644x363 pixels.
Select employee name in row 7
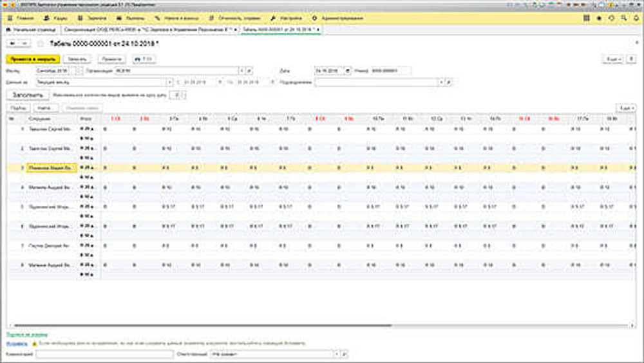click(x=52, y=246)
